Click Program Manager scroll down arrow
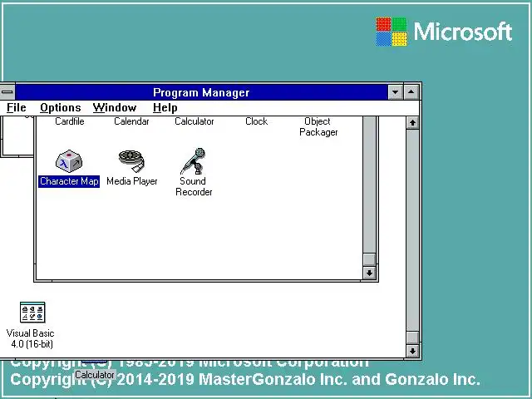The width and height of the screenshot is (532, 399). 412,351
